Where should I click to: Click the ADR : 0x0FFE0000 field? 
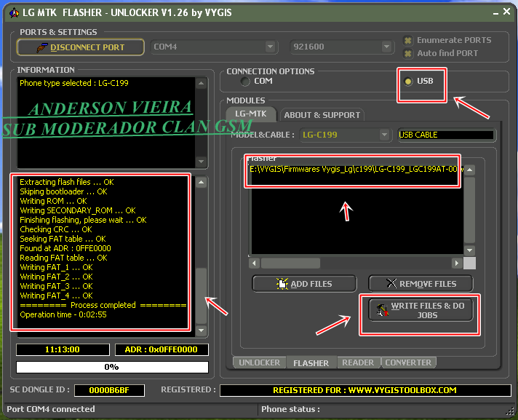click(x=162, y=349)
